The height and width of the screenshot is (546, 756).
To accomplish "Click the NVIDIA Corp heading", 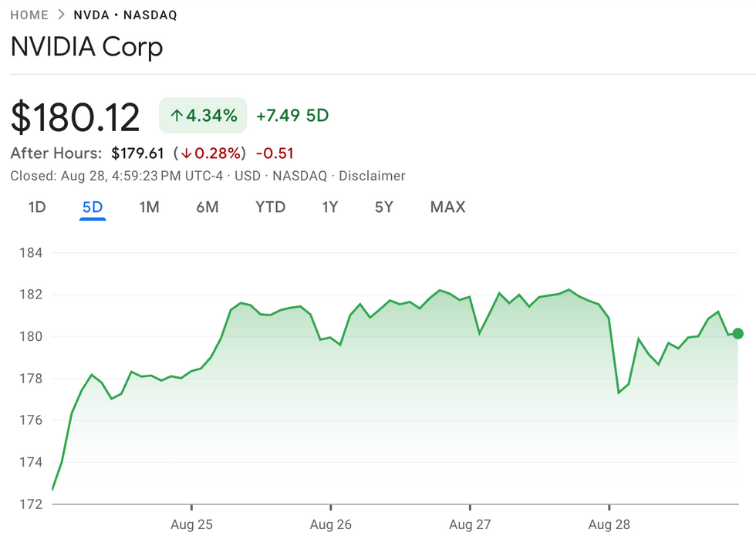I will coord(86,47).
